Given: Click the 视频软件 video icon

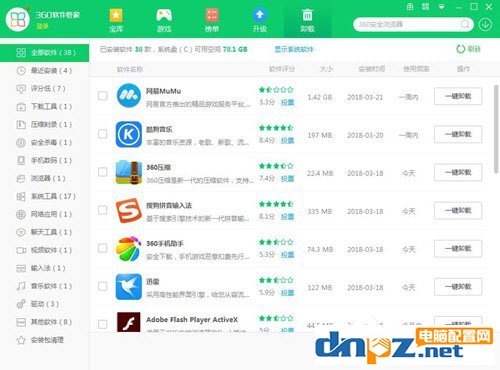Looking at the screenshot, I should pyautogui.click(x=21, y=250).
